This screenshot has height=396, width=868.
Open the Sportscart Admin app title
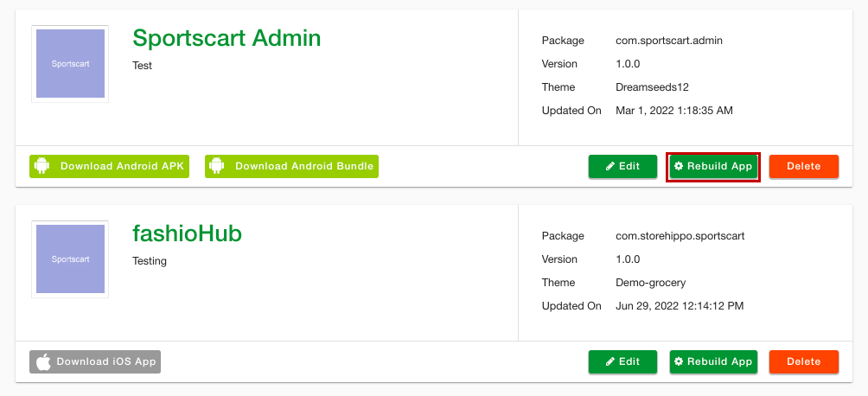(227, 38)
